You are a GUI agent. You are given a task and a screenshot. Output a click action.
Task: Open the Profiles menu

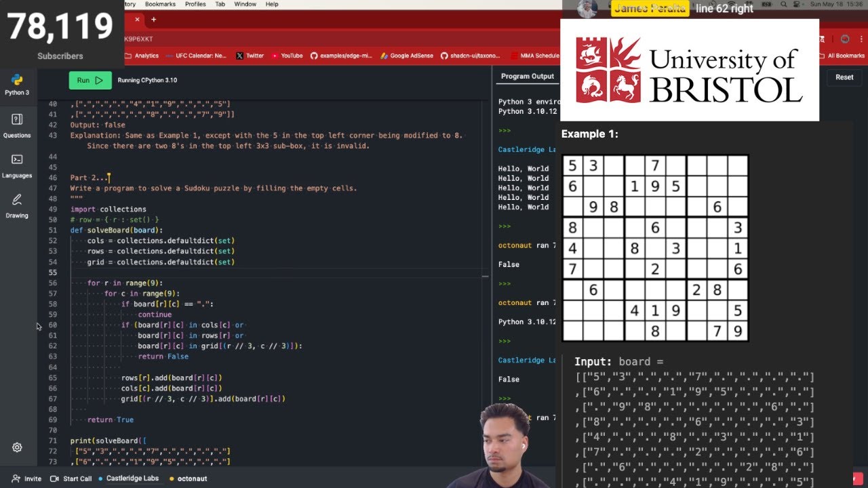(x=195, y=4)
